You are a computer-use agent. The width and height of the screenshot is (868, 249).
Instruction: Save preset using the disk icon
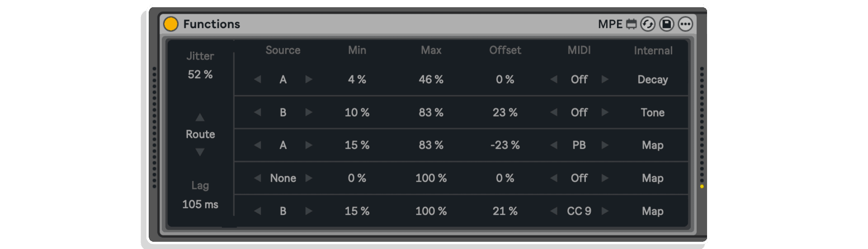click(666, 24)
